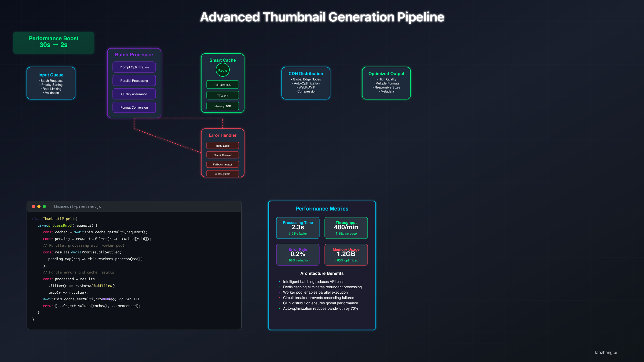The image size is (644, 362).
Task: Select the Parallel Processing box
Action: click(134, 80)
